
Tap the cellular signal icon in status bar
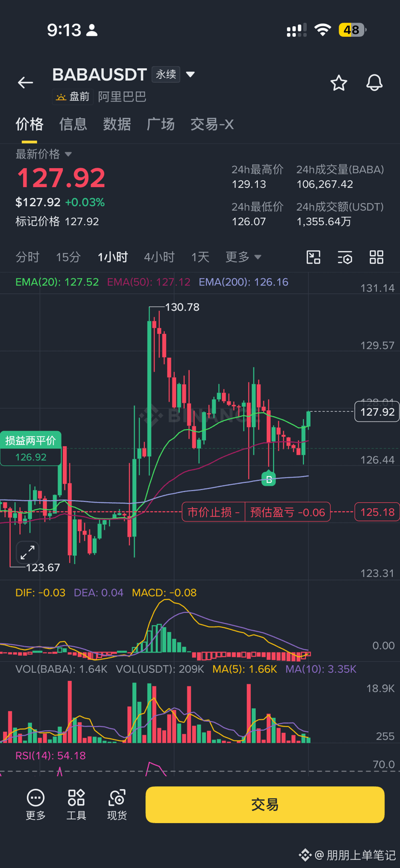[x=297, y=31]
